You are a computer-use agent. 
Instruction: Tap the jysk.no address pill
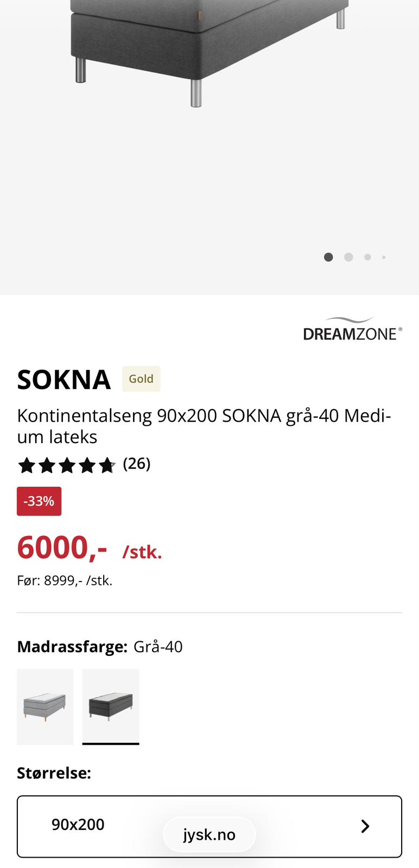click(x=210, y=834)
